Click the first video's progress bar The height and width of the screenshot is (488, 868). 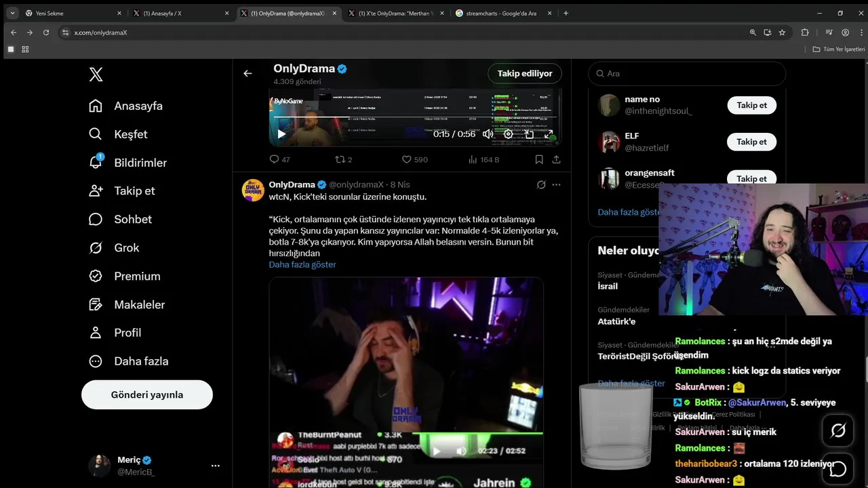(x=416, y=118)
